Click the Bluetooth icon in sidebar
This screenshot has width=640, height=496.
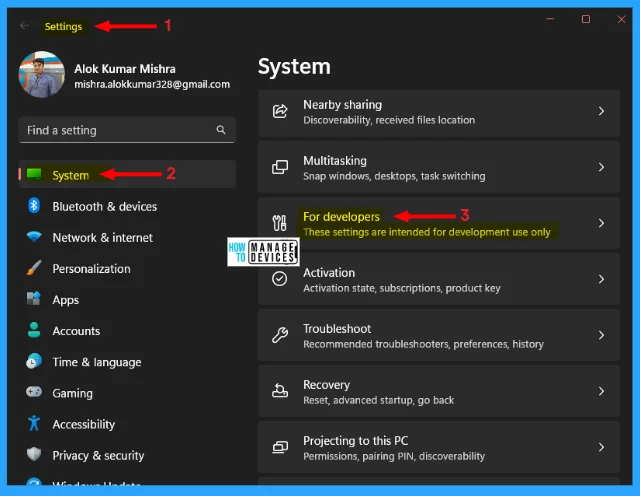coord(34,205)
